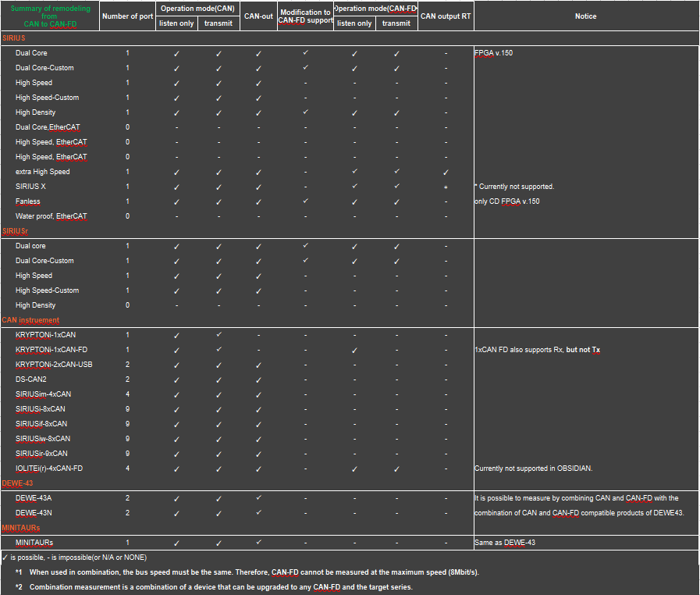Select the 'Water proof, EtherCAT' row label

pos(52,216)
